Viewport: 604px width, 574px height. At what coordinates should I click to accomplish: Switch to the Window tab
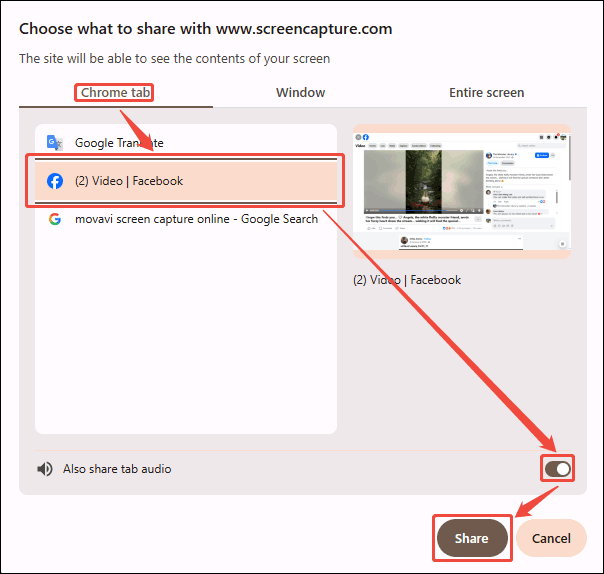300,93
